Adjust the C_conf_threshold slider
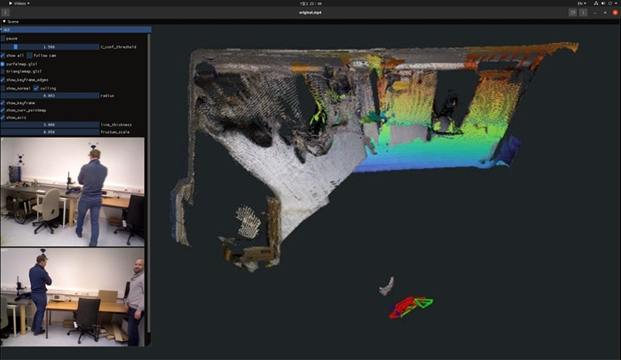 coord(50,47)
